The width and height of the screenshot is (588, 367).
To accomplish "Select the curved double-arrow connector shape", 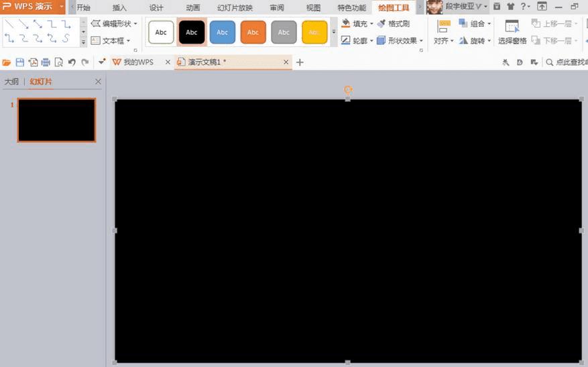I will click(x=52, y=38).
